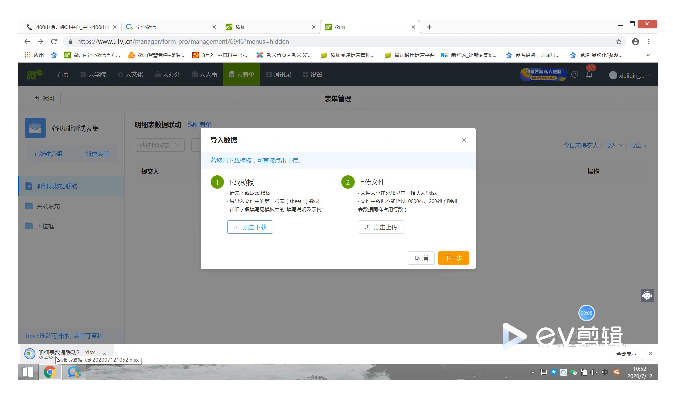Switch to the third Chrome tab
This screenshot has width=673, height=399.
click(270, 27)
